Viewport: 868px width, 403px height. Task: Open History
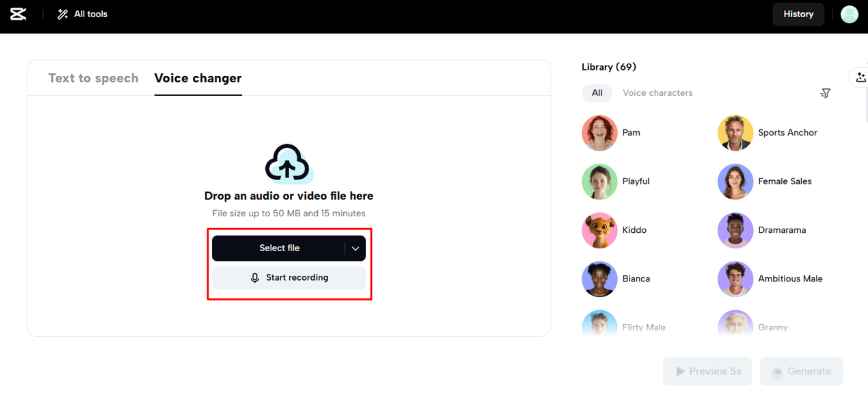pos(798,14)
